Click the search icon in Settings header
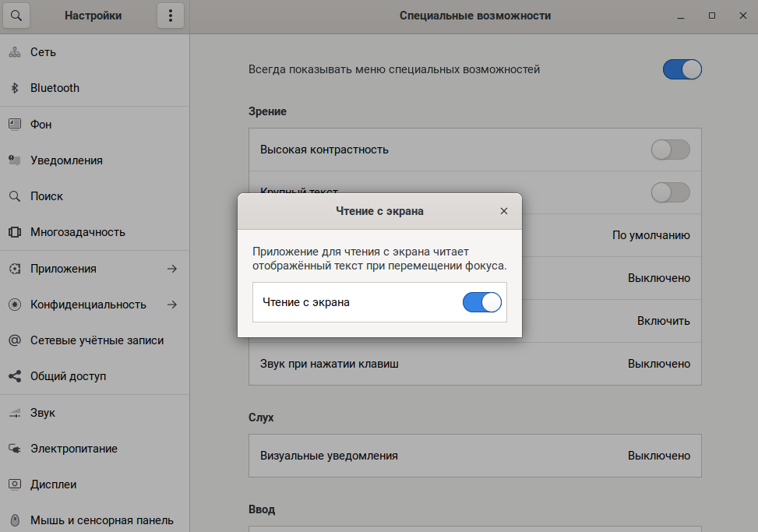758x532 pixels. pos(17,16)
